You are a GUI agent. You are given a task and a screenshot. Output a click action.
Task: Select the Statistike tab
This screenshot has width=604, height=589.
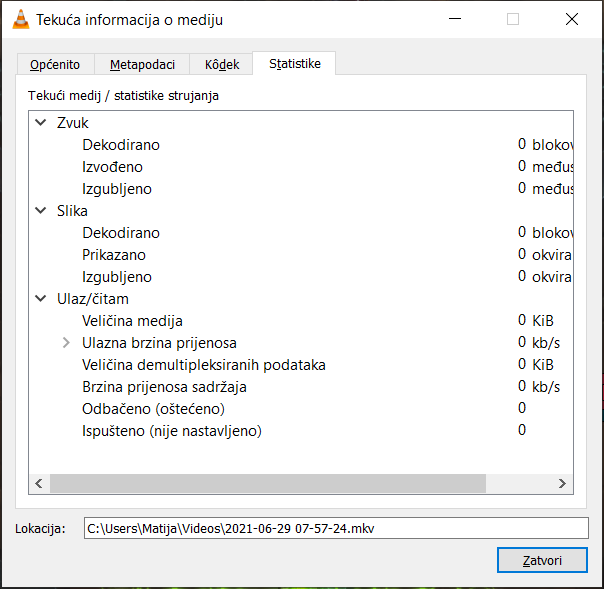(x=294, y=64)
